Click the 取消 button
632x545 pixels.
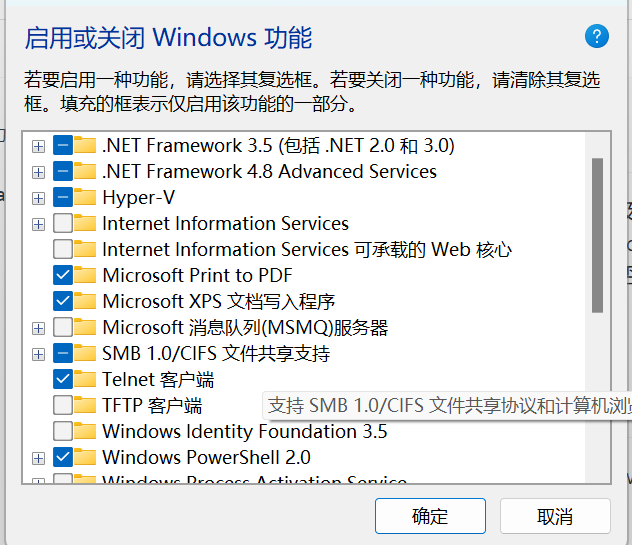(555, 516)
